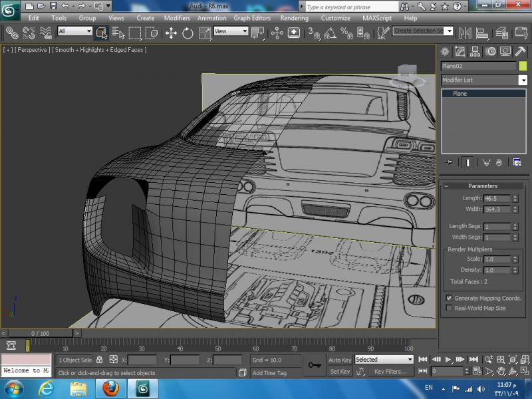This screenshot has width=532, height=399.
Task: Open Key Filters dialog
Action: point(390,372)
